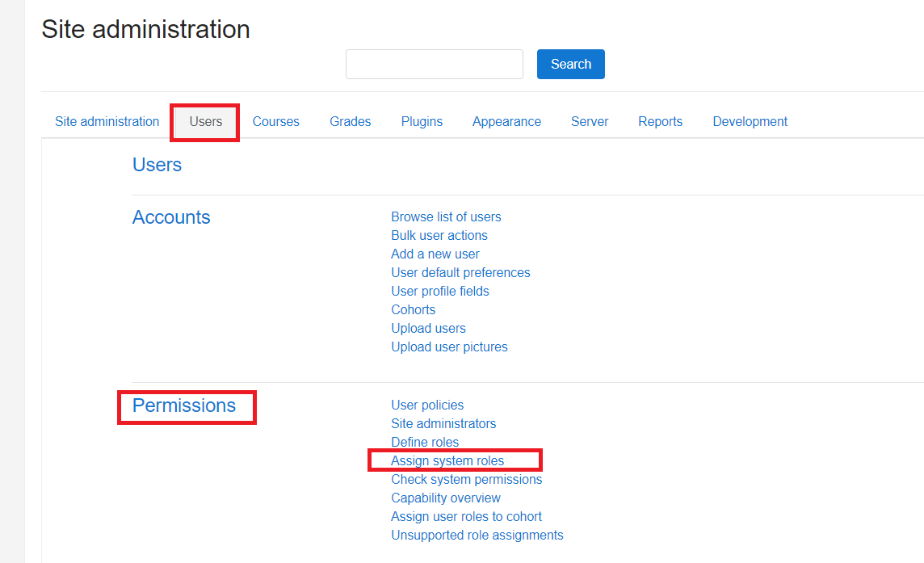Switch to the Appearance tab
Viewport: 924px width, 563px height.
pyautogui.click(x=506, y=121)
